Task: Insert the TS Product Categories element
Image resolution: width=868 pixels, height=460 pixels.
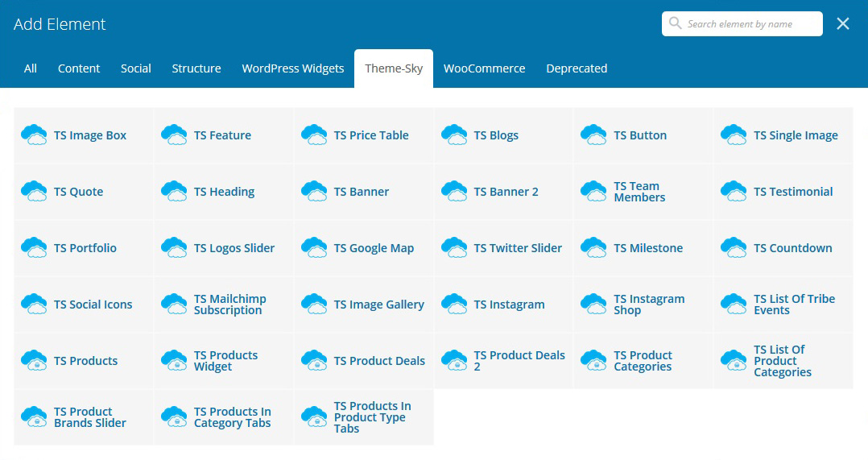Action: point(643,361)
